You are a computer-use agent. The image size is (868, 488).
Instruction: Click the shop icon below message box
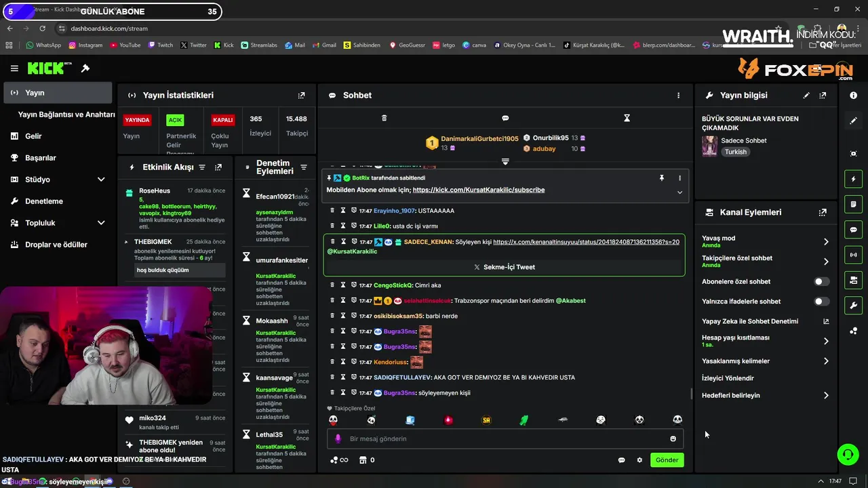(363, 460)
